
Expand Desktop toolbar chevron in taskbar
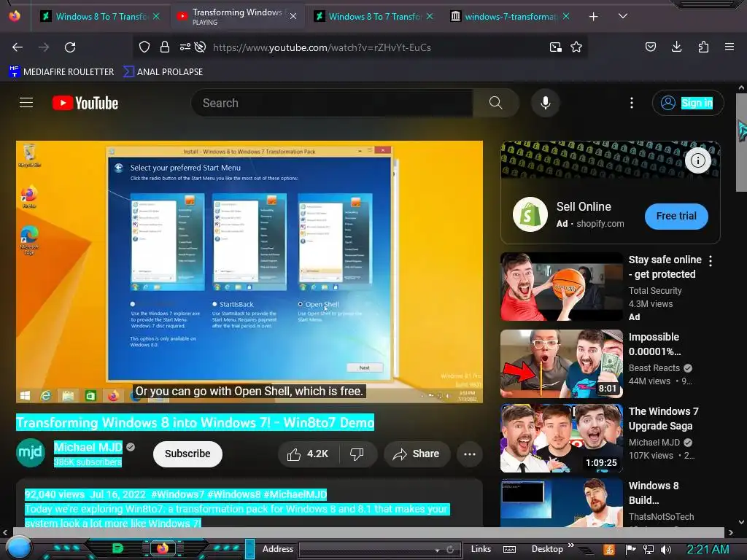[570, 545]
